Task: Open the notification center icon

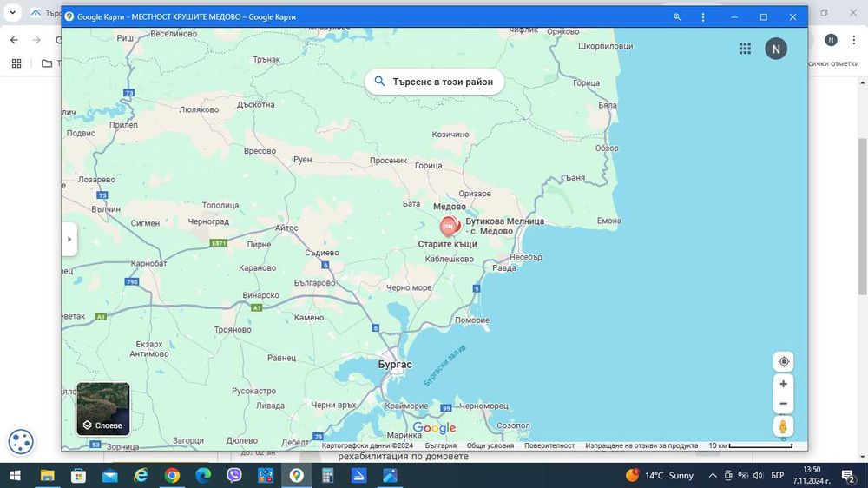Action: point(849,475)
